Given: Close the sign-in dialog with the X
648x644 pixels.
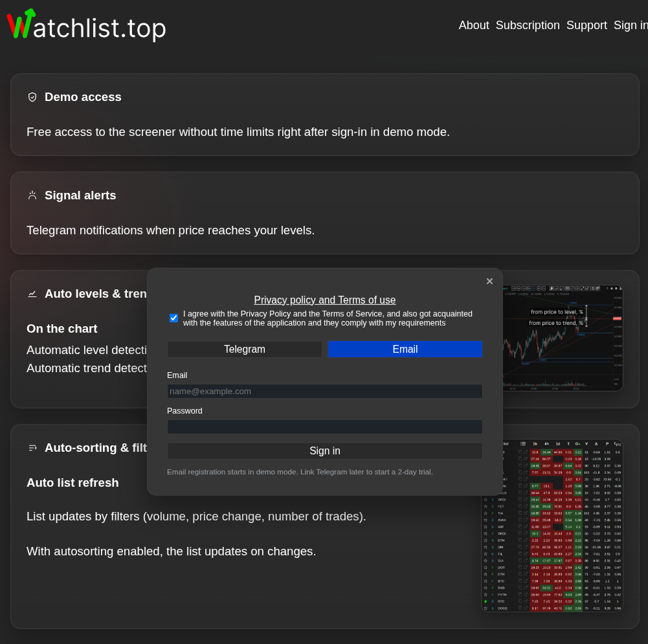Looking at the screenshot, I should [489, 281].
